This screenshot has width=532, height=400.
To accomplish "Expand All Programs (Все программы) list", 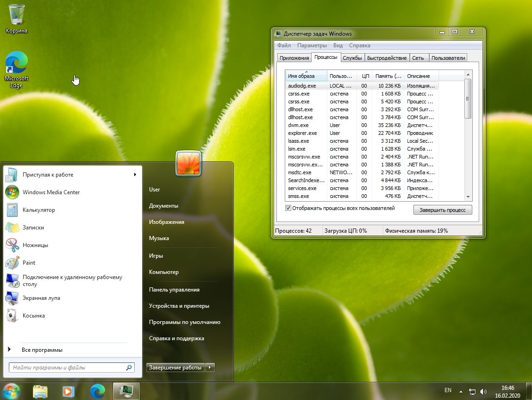I will click(x=42, y=350).
